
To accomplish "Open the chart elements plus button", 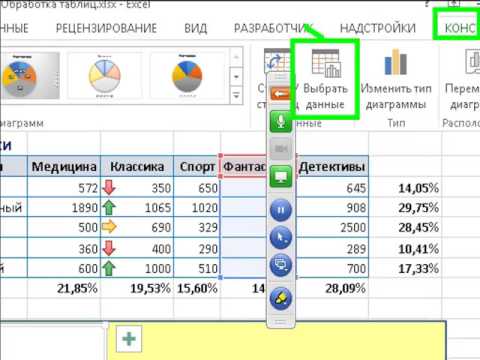I will point(129,339).
